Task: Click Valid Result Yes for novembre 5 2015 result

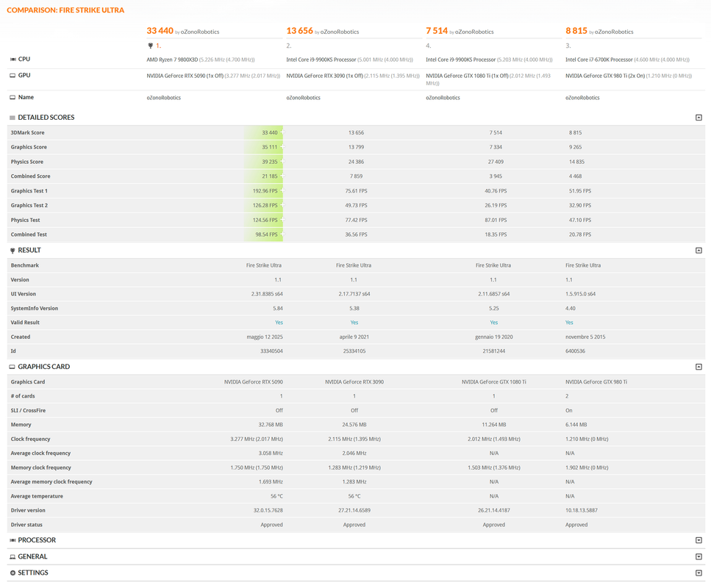Action: click(569, 323)
